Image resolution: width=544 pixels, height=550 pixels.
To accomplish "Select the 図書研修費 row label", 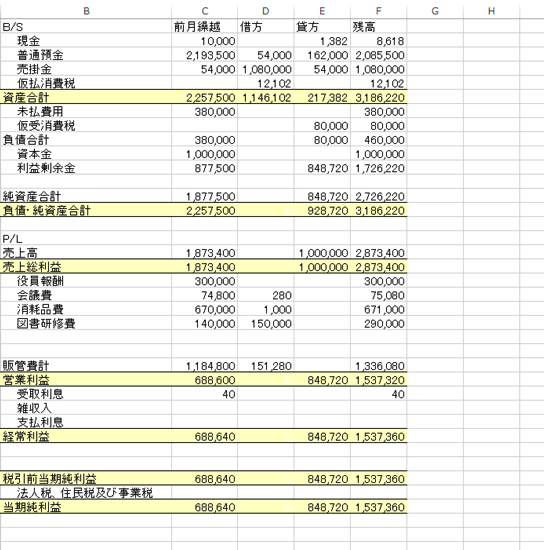I will point(86,323).
